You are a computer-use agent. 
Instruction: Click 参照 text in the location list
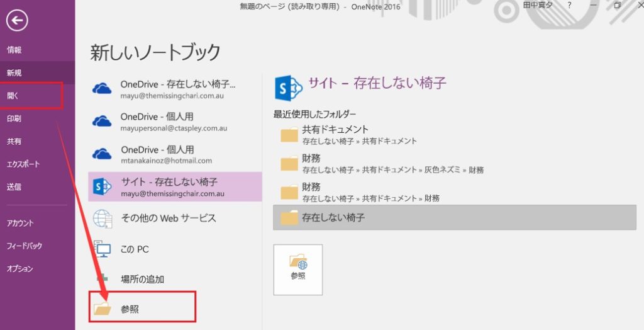click(130, 309)
